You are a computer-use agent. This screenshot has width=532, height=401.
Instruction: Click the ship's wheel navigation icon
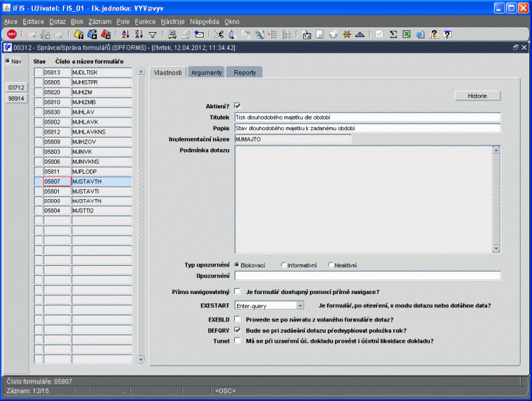pyautogui.click(x=346, y=34)
